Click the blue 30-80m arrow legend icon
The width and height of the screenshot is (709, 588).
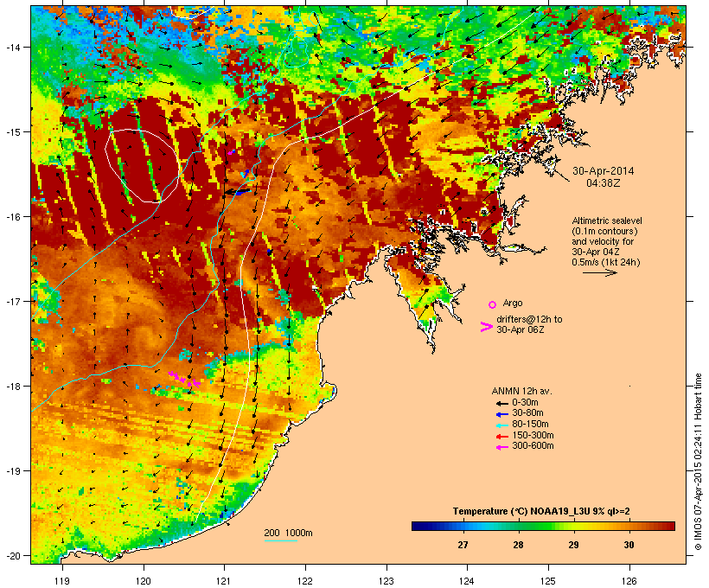pyautogui.click(x=501, y=414)
